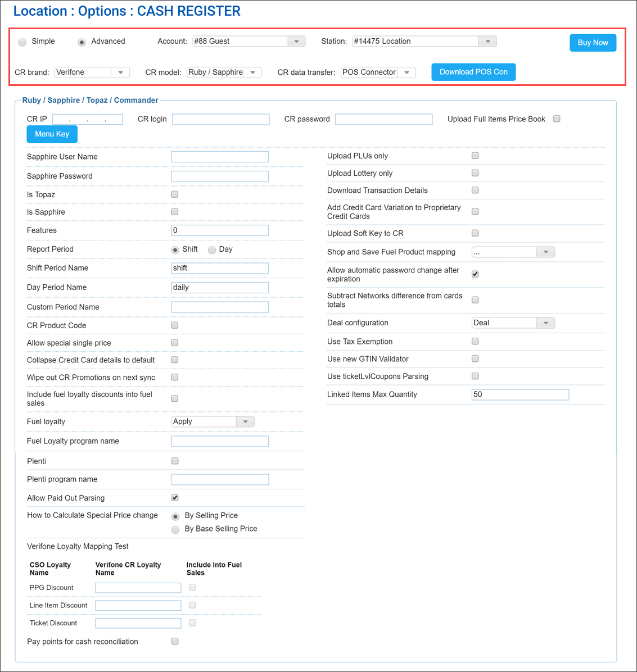This screenshot has width=637, height=672.
Task: Check Upload Full Items Price Book
Action: [557, 119]
